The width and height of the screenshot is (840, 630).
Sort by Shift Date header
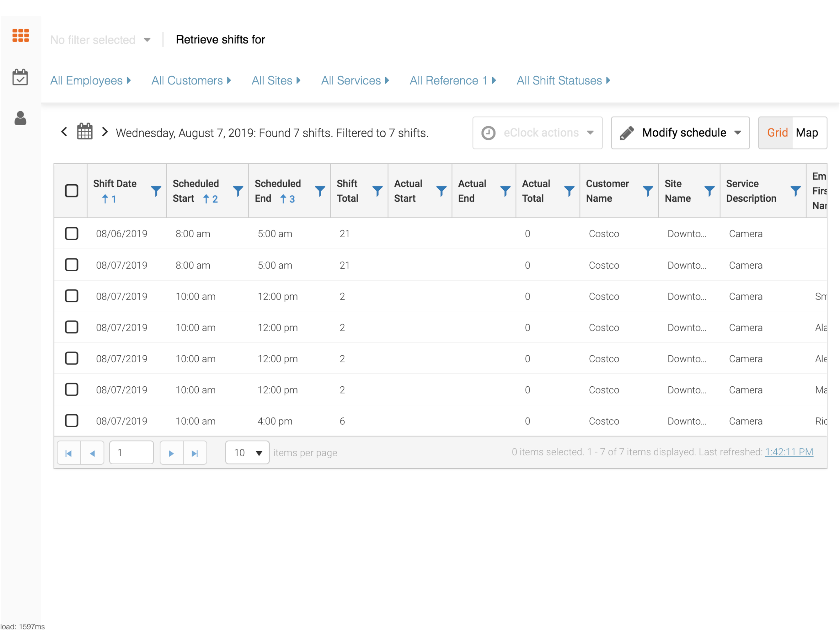click(115, 184)
